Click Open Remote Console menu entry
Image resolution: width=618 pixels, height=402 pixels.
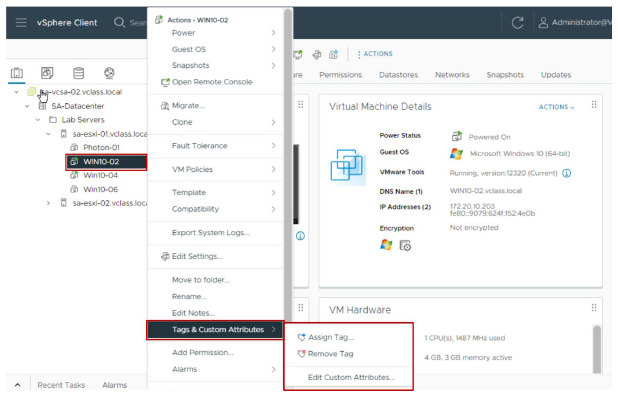[x=211, y=81]
